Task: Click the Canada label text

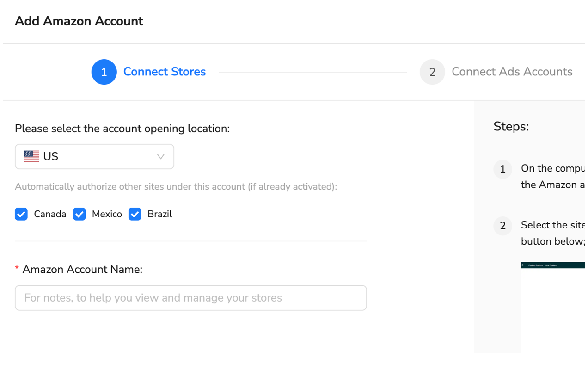Action: pos(50,214)
